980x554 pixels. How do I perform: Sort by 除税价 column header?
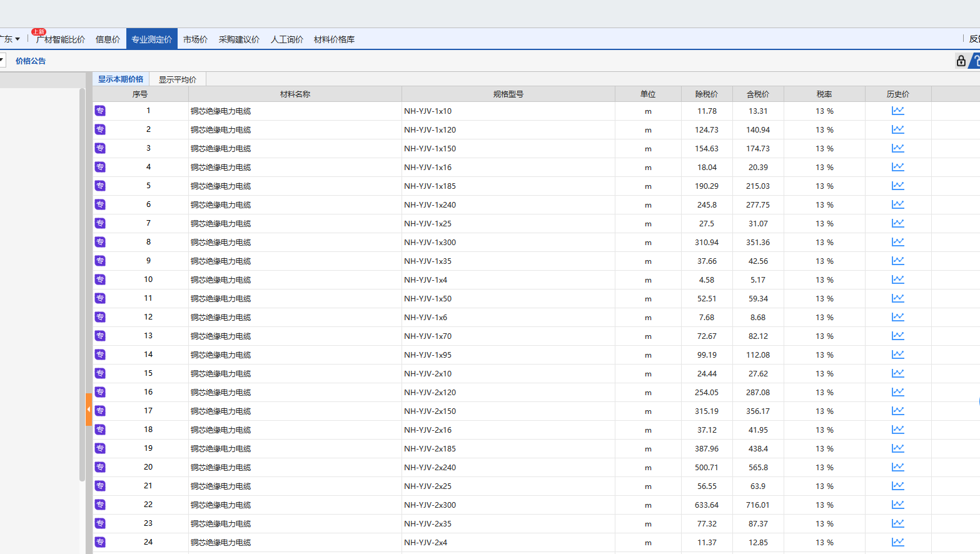point(706,94)
